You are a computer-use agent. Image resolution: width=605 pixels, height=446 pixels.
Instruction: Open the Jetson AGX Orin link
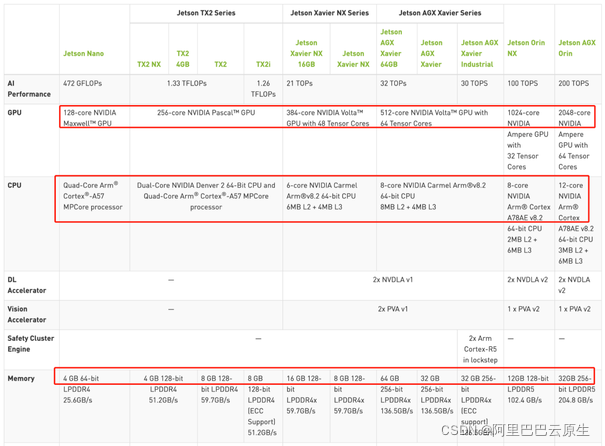coord(577,48)
